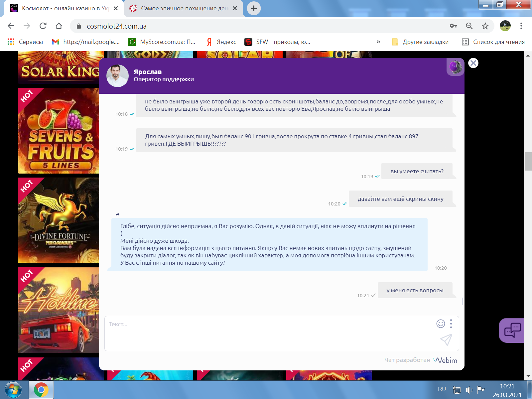Open saved passwords key icon
This screenshot has width=532, height=399.
pos(453,26)
